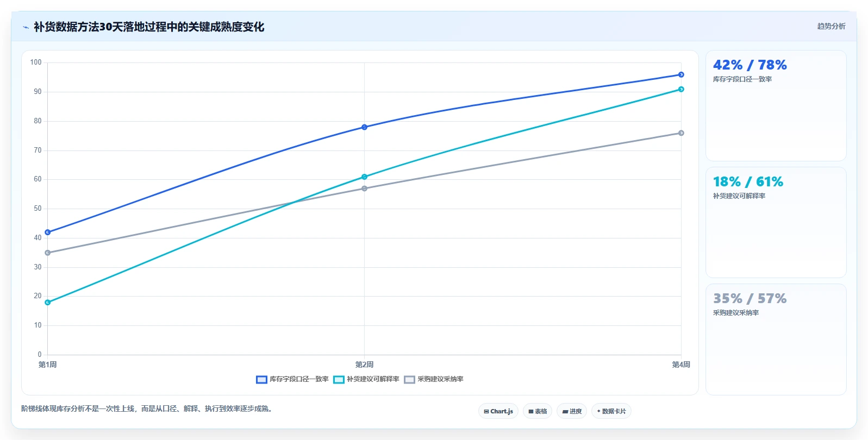Click the teal line point at 第2周 (61)
This screenshot has width=868, height=440.
[x=364, y=177]
